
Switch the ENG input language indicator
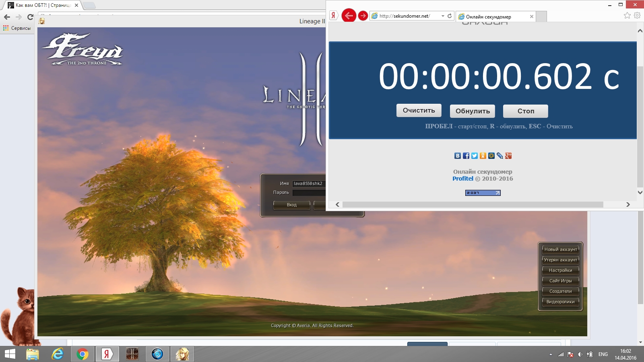pos(603,354)
